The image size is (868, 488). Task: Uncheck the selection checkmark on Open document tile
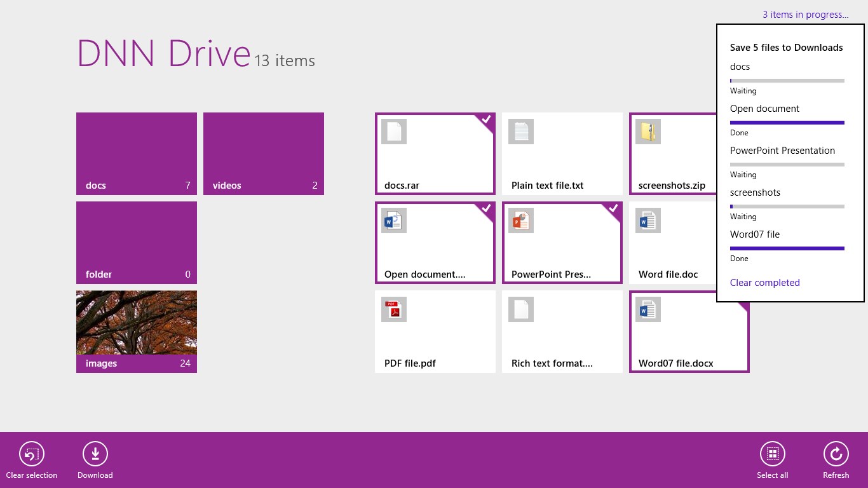point(486,208)
